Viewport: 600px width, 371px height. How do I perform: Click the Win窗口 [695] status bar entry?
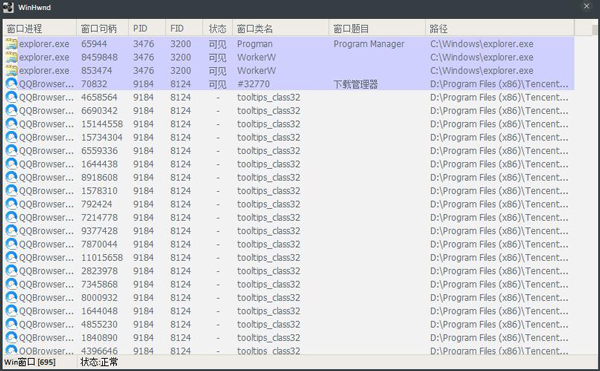(x=30, y=362)
